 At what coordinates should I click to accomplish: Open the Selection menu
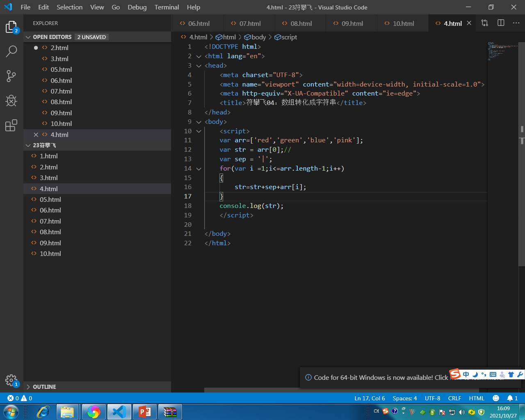point(69,7)
